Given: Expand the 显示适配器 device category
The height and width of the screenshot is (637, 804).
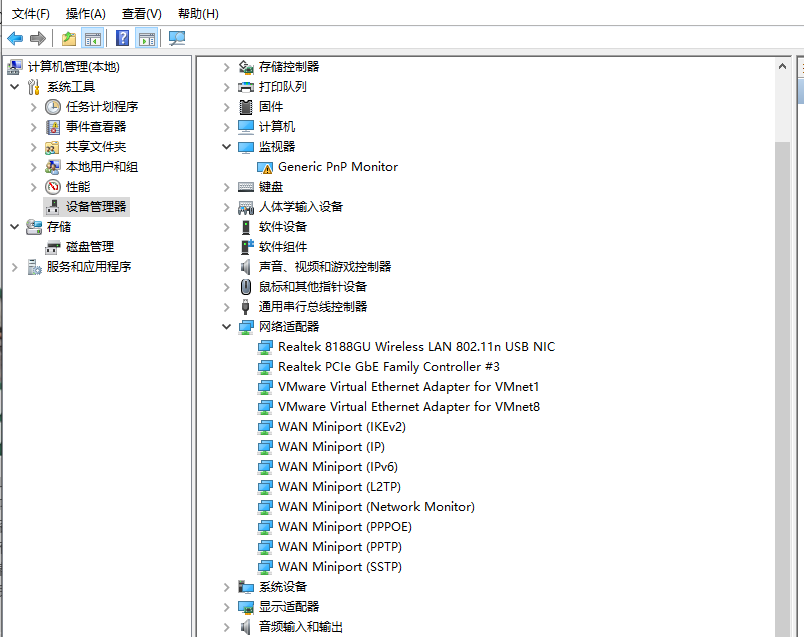Looking at the screenshot, I should (227, 607).
